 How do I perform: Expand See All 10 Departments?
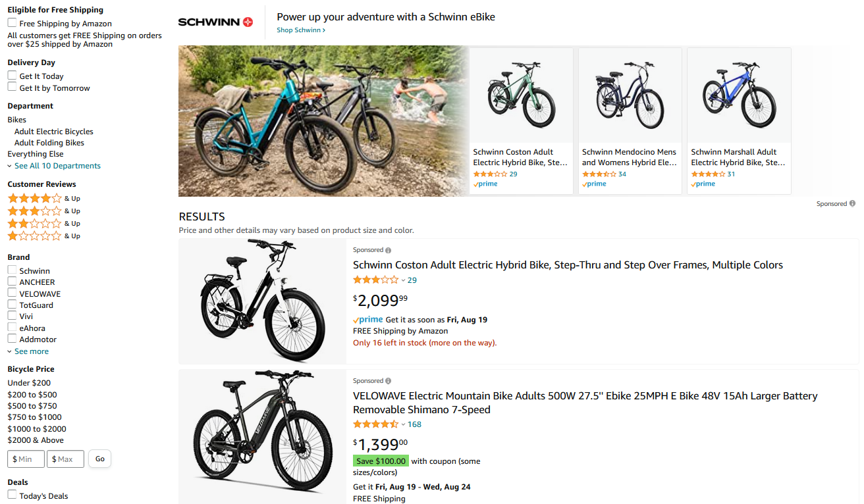(57, 166)
